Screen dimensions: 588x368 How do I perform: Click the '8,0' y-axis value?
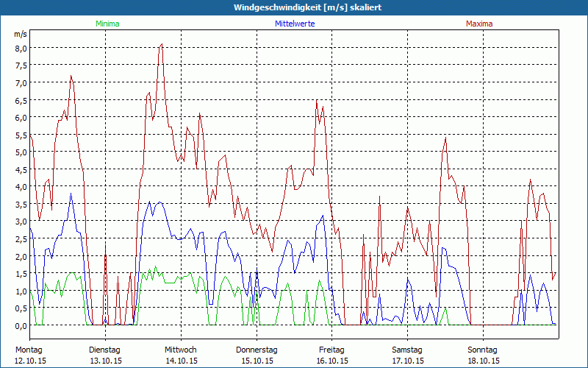coord(21,48)
